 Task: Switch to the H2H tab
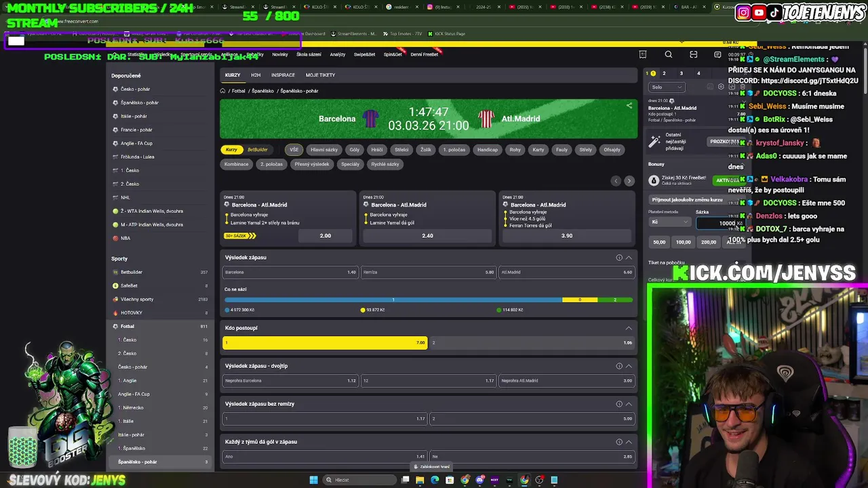256,75
